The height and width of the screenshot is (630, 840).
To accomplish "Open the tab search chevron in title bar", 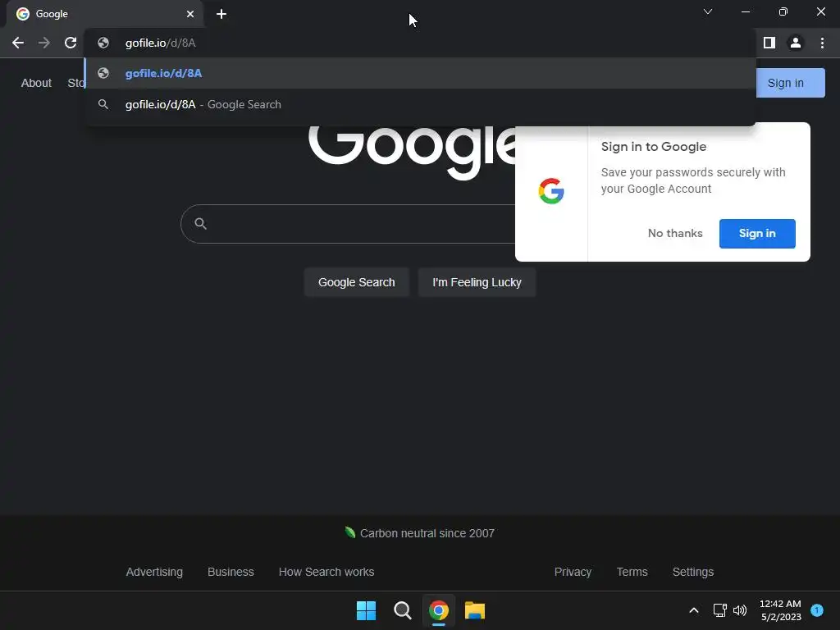I will click(708, 11).
